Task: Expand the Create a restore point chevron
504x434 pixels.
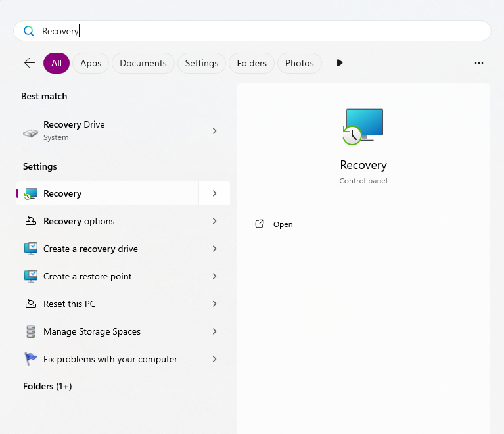Action: tap(214, 276)
